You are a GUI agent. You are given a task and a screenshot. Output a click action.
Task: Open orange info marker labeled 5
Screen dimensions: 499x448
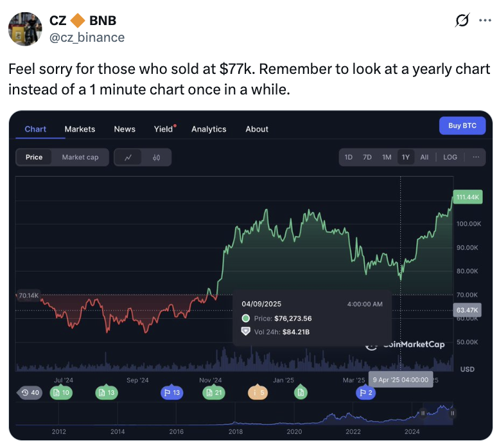pyautogui.click(x=258, y=393)
